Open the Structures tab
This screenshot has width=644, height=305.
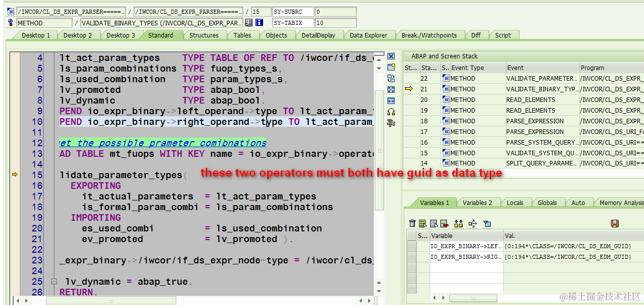(204, 36)
